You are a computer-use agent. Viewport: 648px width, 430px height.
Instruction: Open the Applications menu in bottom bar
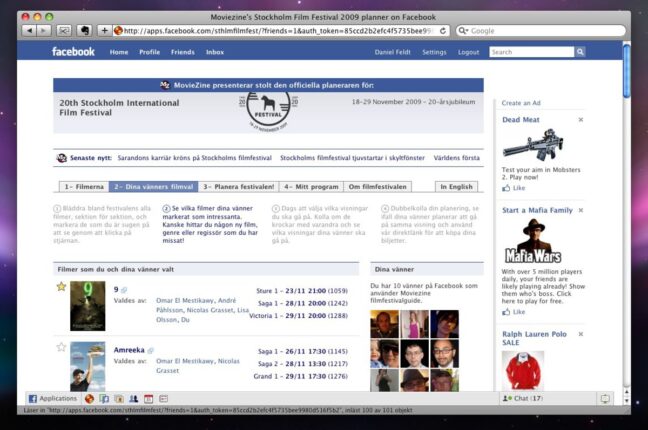click(x=52, y=398)
